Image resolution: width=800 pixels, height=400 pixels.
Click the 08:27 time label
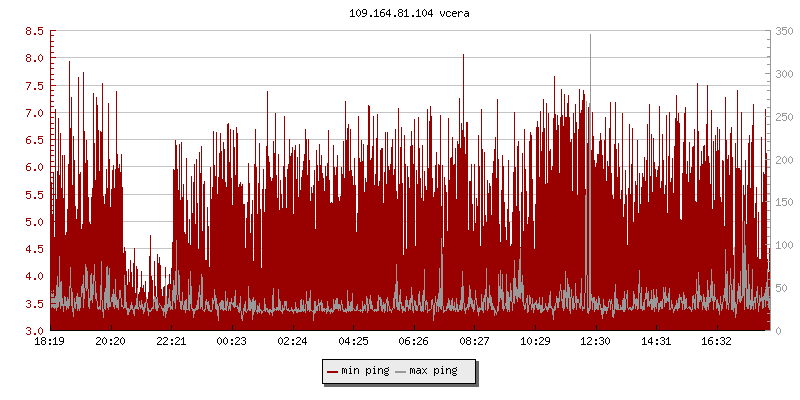[474, 342]
